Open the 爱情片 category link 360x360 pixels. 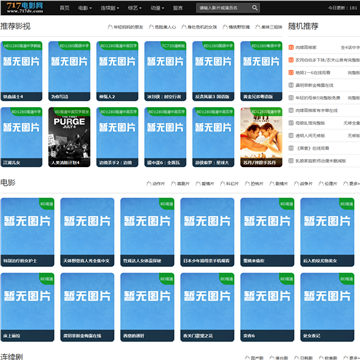click(x=205, y=184)
